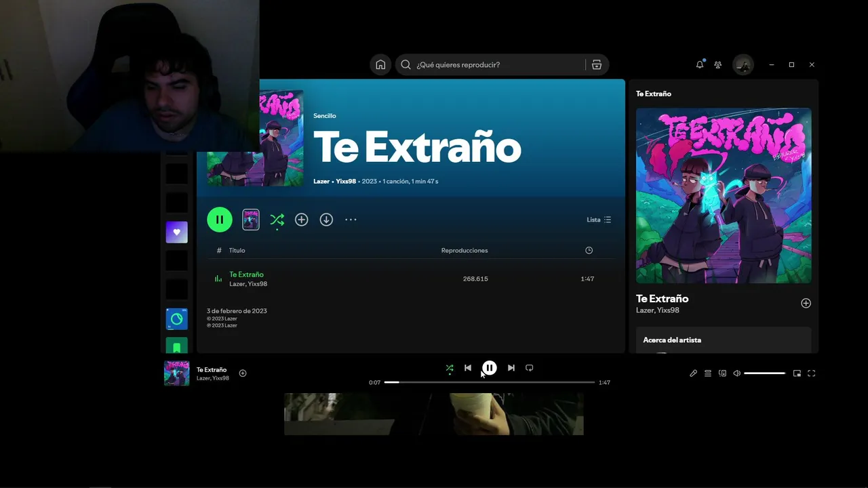868x488 pixels.
Task: Open more options ellipsis for the single
Action: (351, 220)
